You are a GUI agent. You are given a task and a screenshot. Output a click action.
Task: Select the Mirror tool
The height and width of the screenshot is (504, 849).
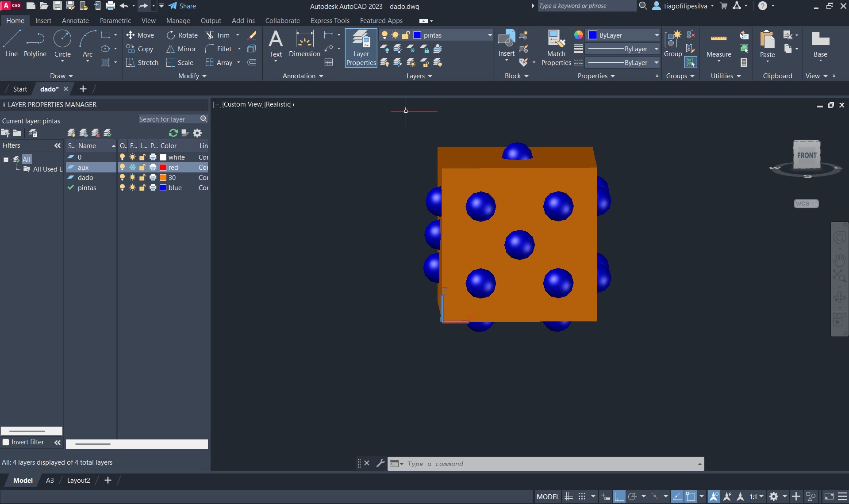point(181,49)
